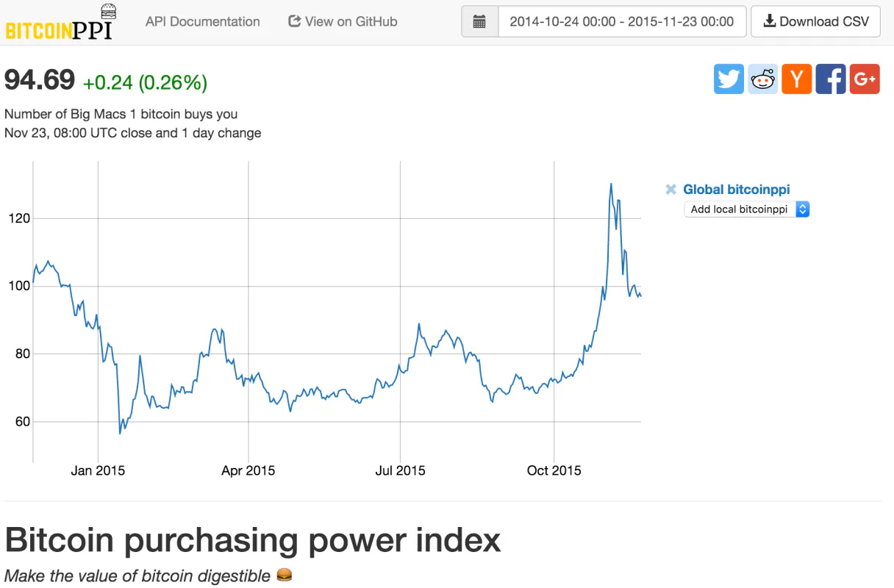Post to Hacker News Y icon
The image size is (894, 588).
click(x=796, y=79)
